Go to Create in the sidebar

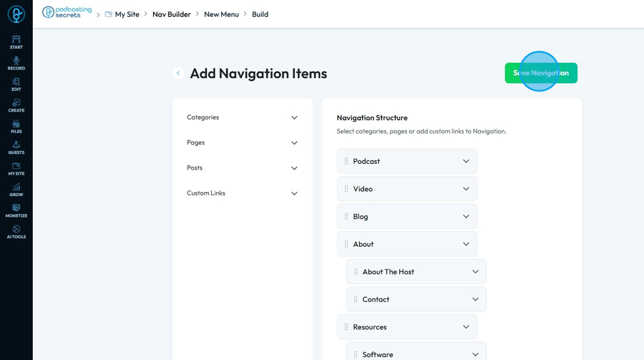(16, 105)
